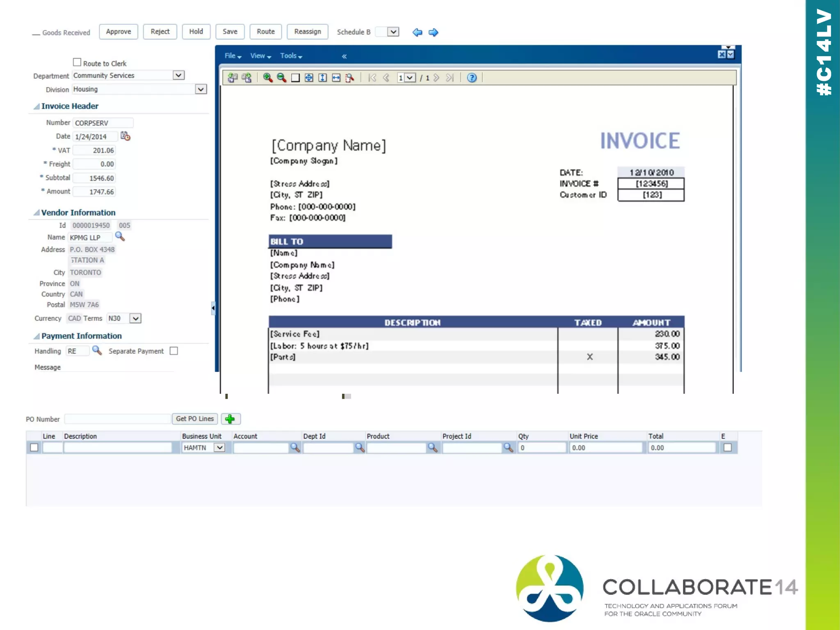Search vendor with magnifier next to KPMG LLP

pos(120,237)
